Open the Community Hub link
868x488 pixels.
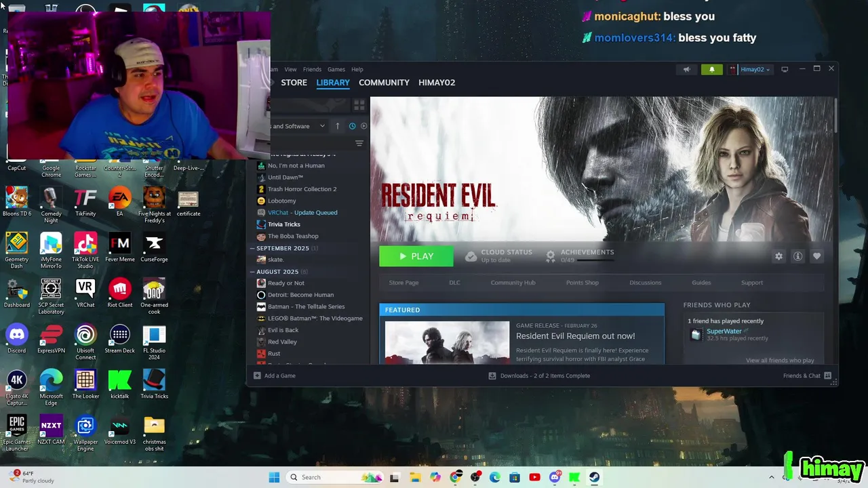pyautogui.click(x=513, y=283)
